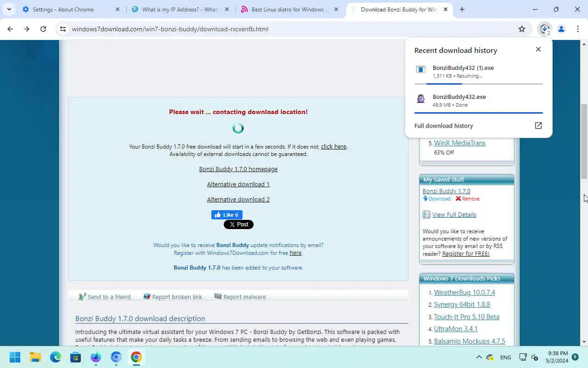Viewport: 588px width, 368px height.
Task: Toggle the Chrome downloads toolbar icon
Action: point(545,29)
